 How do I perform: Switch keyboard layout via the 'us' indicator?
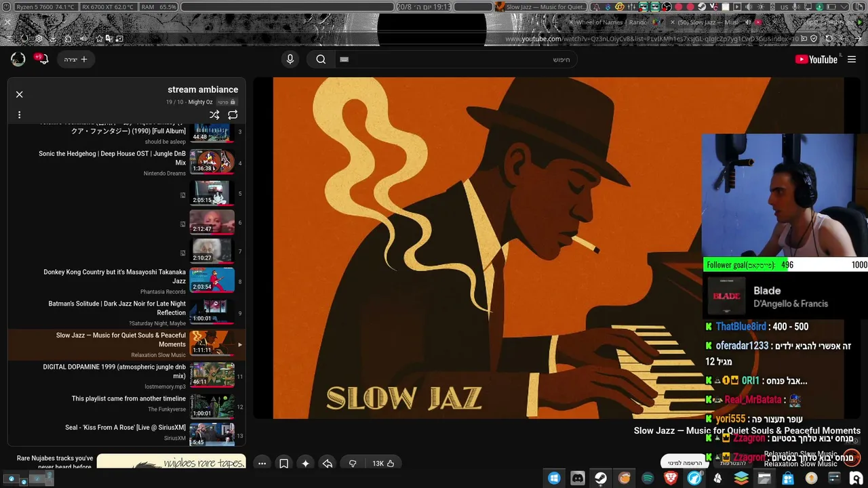(785, 7)
